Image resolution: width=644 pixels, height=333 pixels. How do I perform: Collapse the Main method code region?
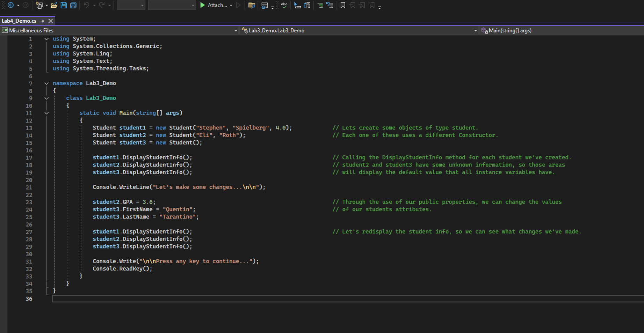click(x=46, y=113)
